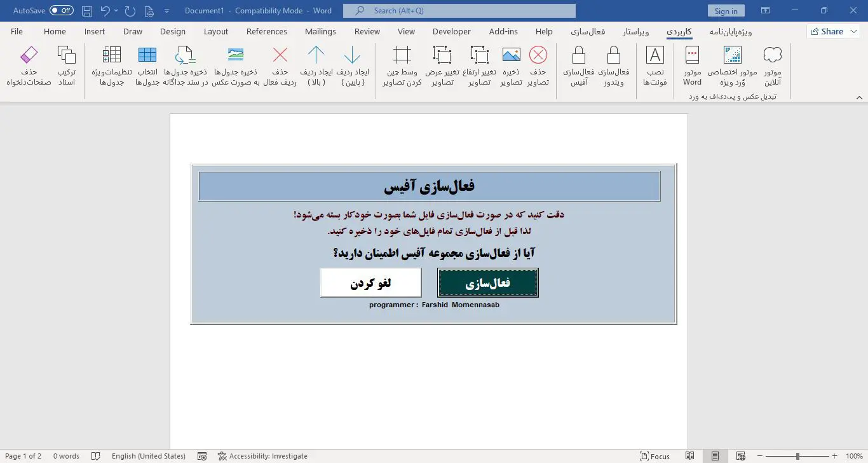Enable Focus mode from the status bar

point(655,456)
